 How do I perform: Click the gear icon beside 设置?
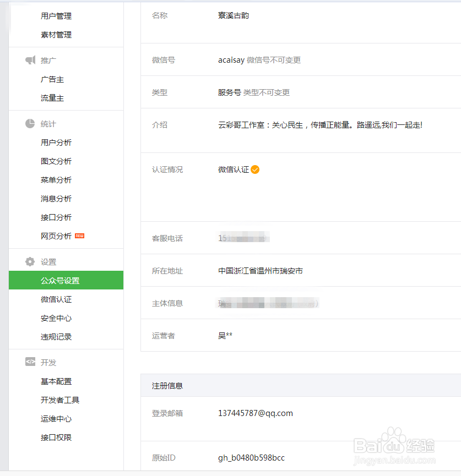click(30, 261)
